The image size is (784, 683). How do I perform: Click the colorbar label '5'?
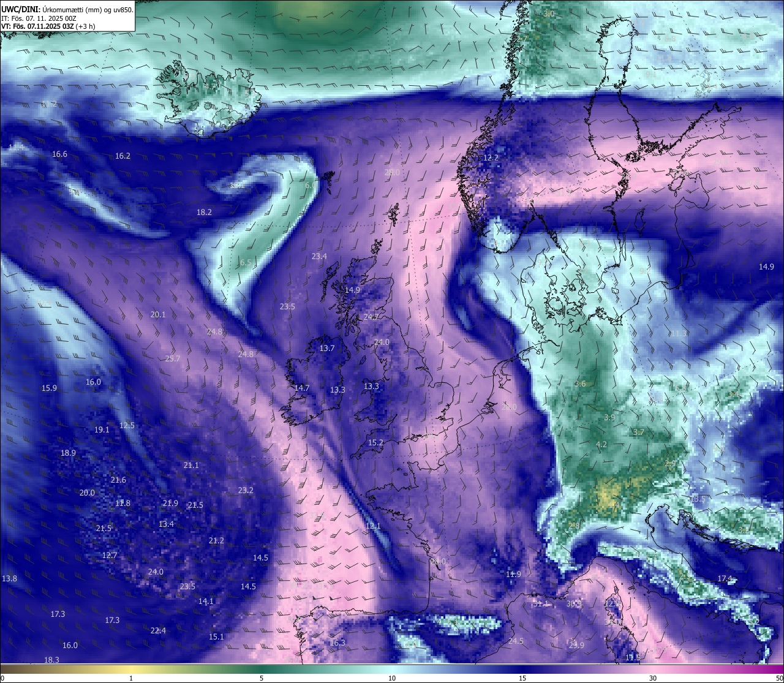pos(262,678)
